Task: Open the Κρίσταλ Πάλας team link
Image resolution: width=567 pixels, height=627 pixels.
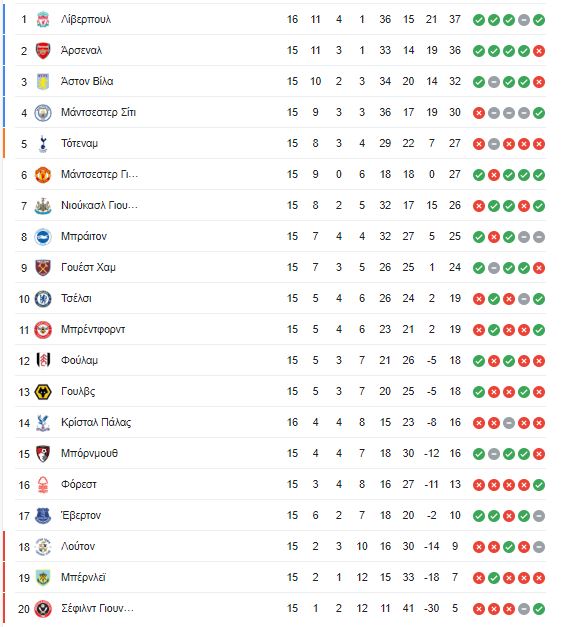Action: pyautogui.click(x=96, y=423)
